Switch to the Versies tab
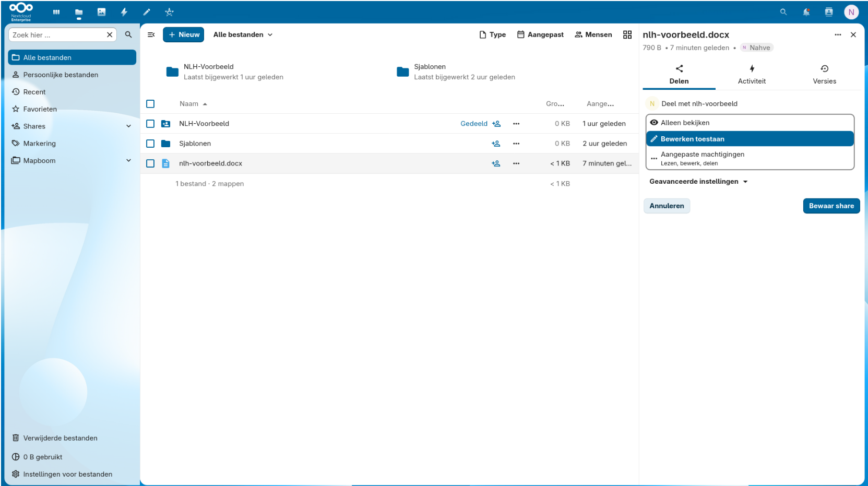The image size is (868, 486). (x=824, y=75)
